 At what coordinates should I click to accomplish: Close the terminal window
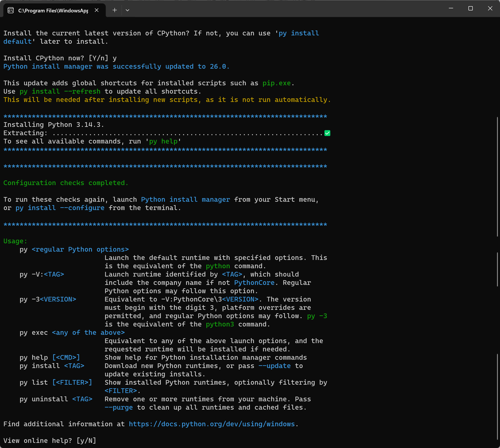click(490, 8)
